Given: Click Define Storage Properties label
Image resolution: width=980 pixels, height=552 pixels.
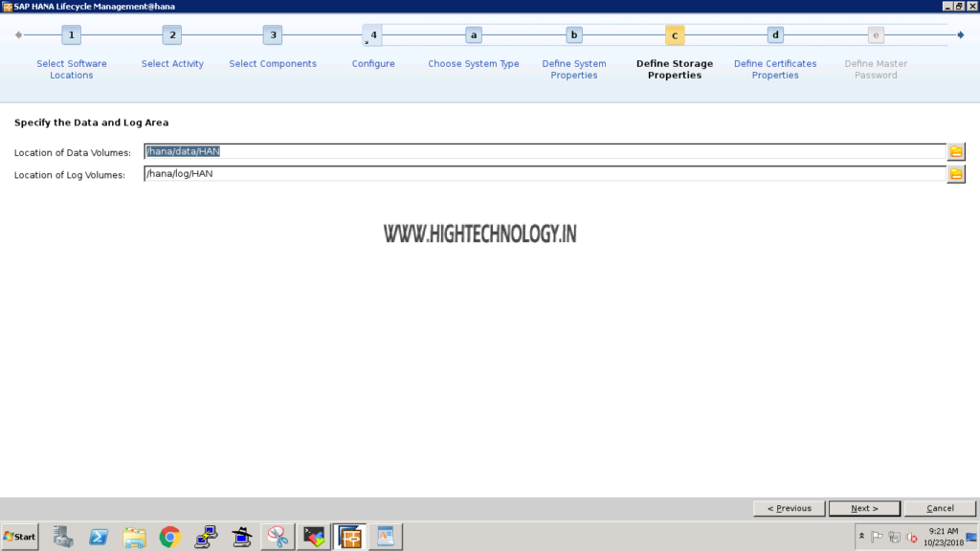Looking at the screenshot, I should pos(675,69).
